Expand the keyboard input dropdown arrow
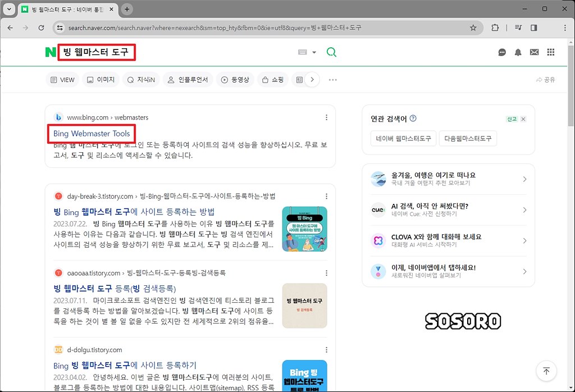The width and height of the screenshot is (575, 392). pyautogui.click(x=314, y=52)
